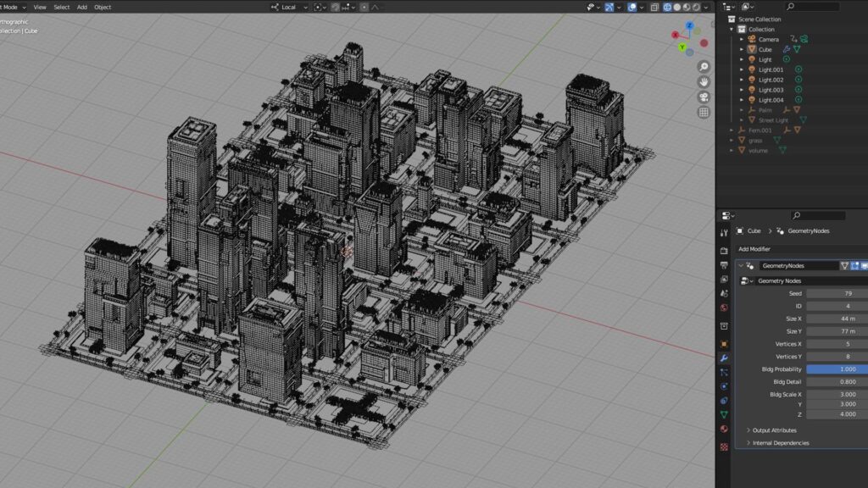Open the Object menu in the header
868x488 pixels.
[x=102, y=7]
